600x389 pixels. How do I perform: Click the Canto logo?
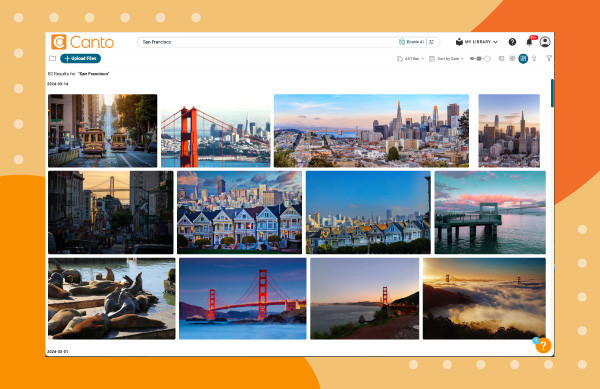click(83, 42)
